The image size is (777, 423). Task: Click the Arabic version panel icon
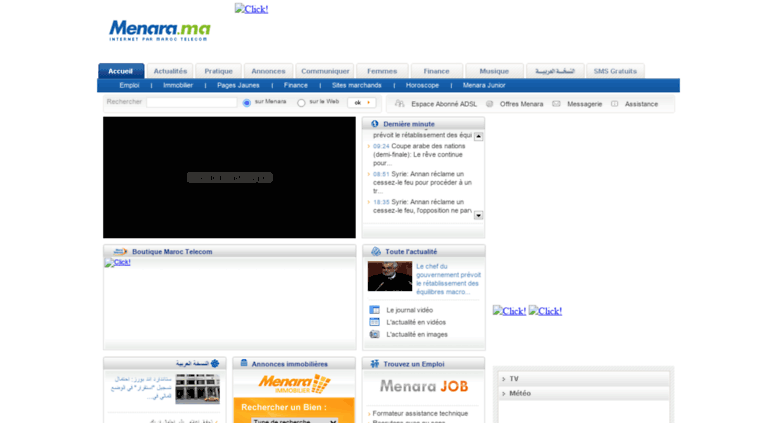click(215, 363)
